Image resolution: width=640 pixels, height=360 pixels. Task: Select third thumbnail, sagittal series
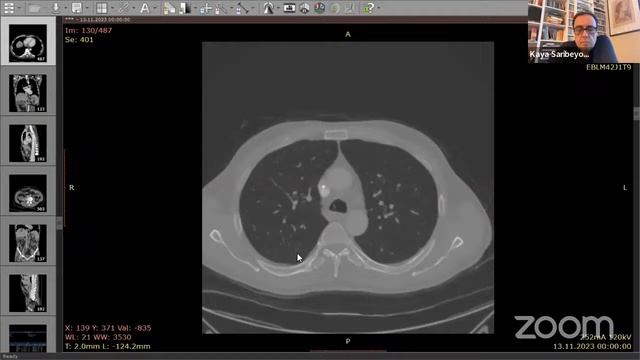pos(28,143)
